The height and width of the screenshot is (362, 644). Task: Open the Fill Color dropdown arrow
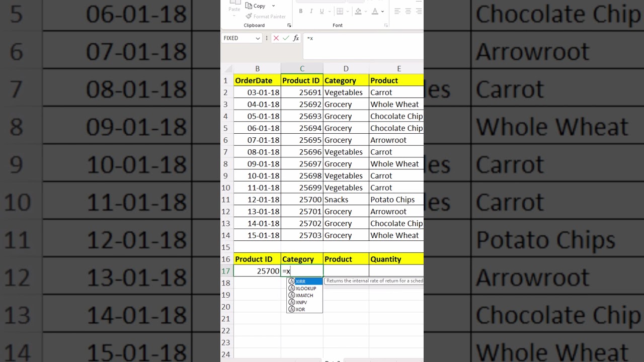click(365, 11)
